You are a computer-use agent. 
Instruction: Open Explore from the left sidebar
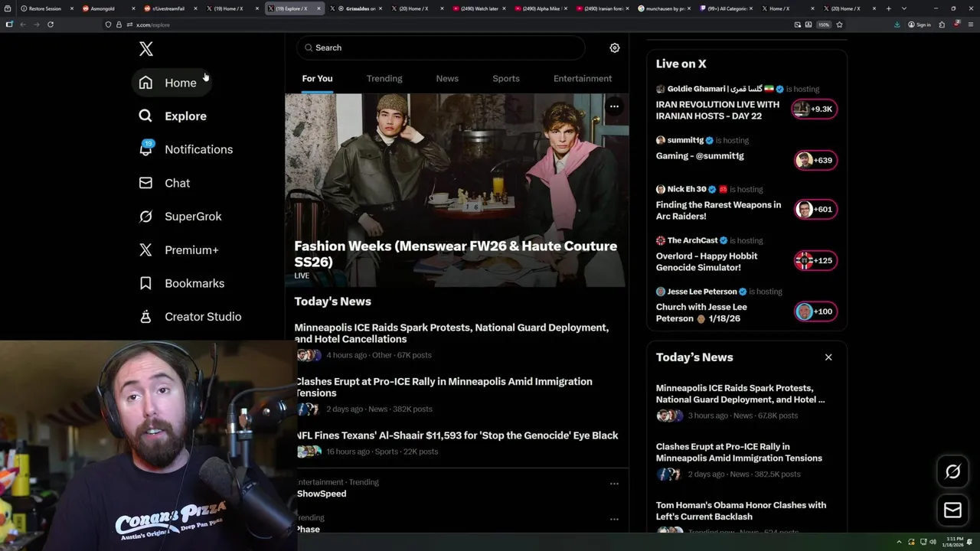click(x=172, y=116)
